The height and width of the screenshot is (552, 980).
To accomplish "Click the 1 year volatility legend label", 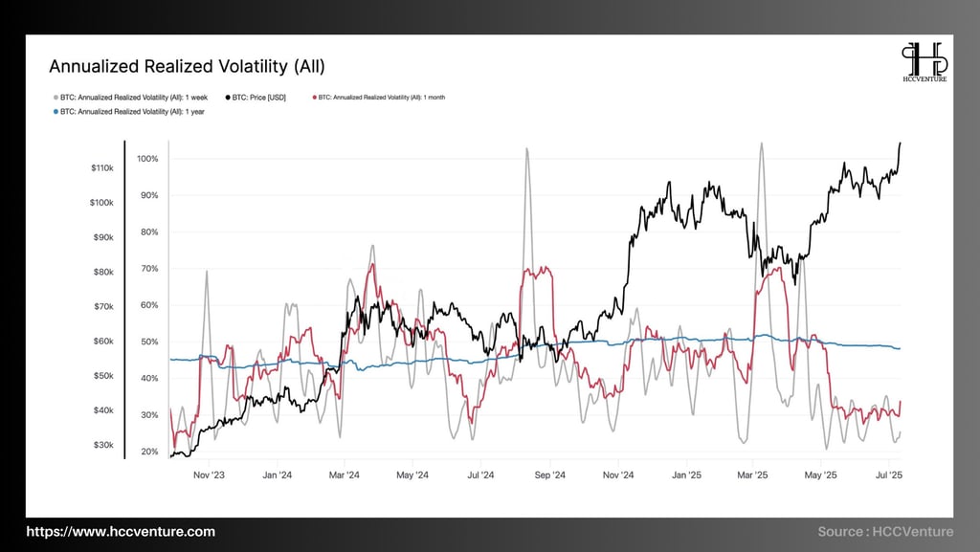I will 132,112.
